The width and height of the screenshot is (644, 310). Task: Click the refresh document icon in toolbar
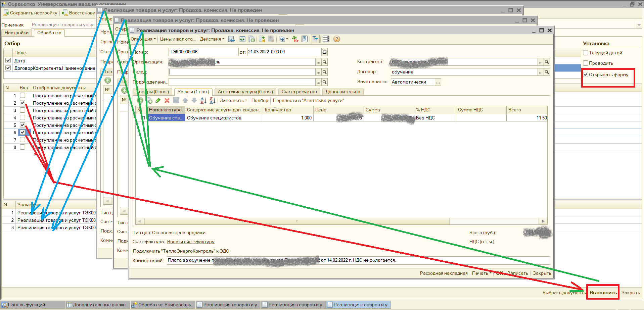tap(242, 39)
